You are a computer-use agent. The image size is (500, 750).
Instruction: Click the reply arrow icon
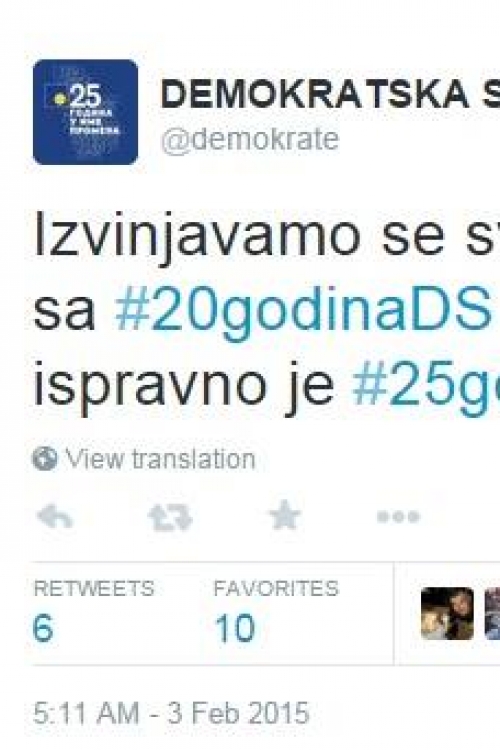[x=55, y=517]
